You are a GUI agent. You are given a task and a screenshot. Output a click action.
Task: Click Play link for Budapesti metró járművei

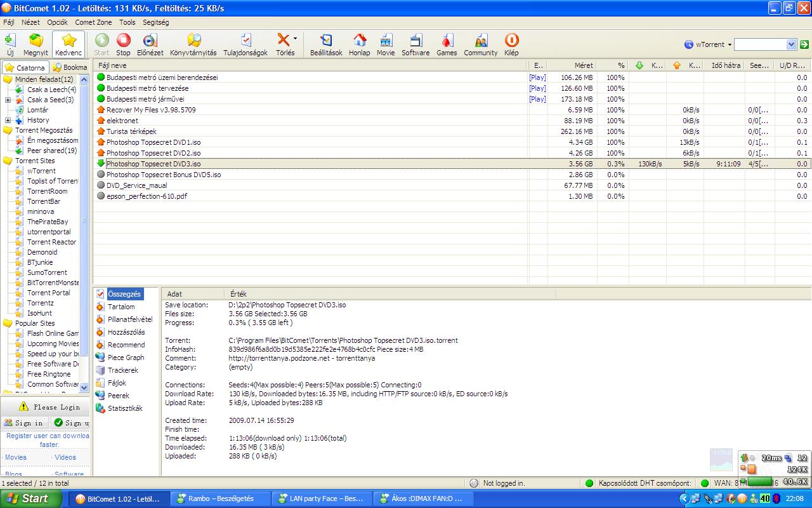point(537,99)
